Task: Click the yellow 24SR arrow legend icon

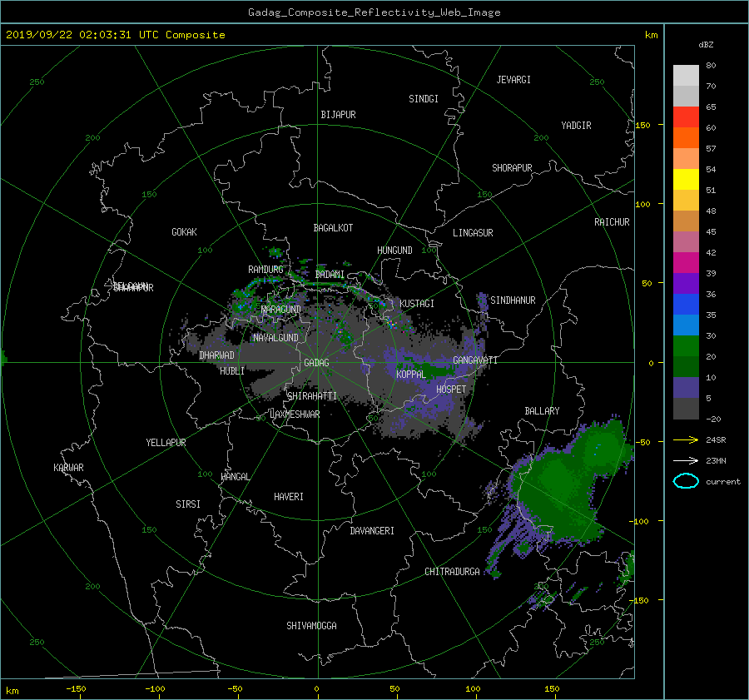Action: tap(686, 439)
